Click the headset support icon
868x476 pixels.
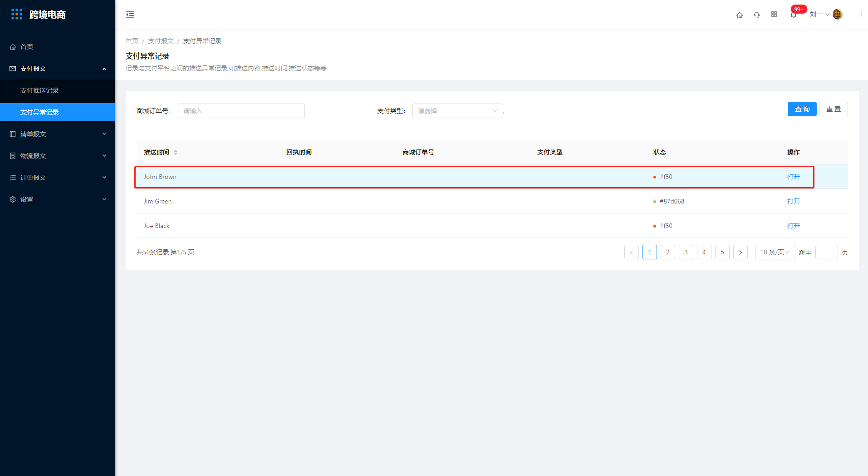(x=757, y=15)
